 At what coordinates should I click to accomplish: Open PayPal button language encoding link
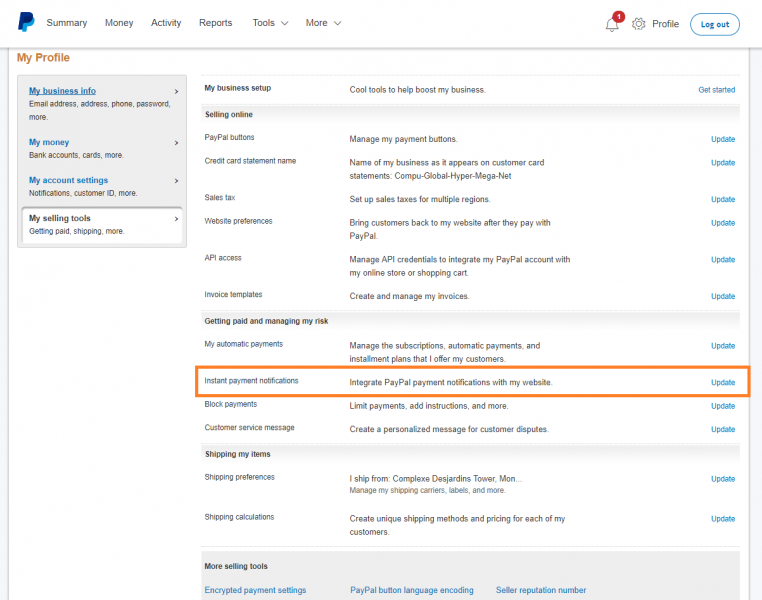click(x=412, y=590)
